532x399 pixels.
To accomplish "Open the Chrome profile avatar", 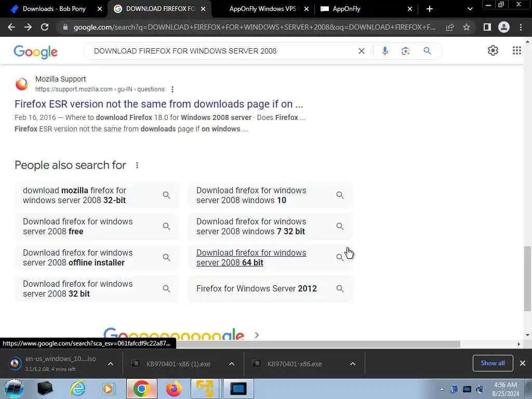I will (504, 27).
